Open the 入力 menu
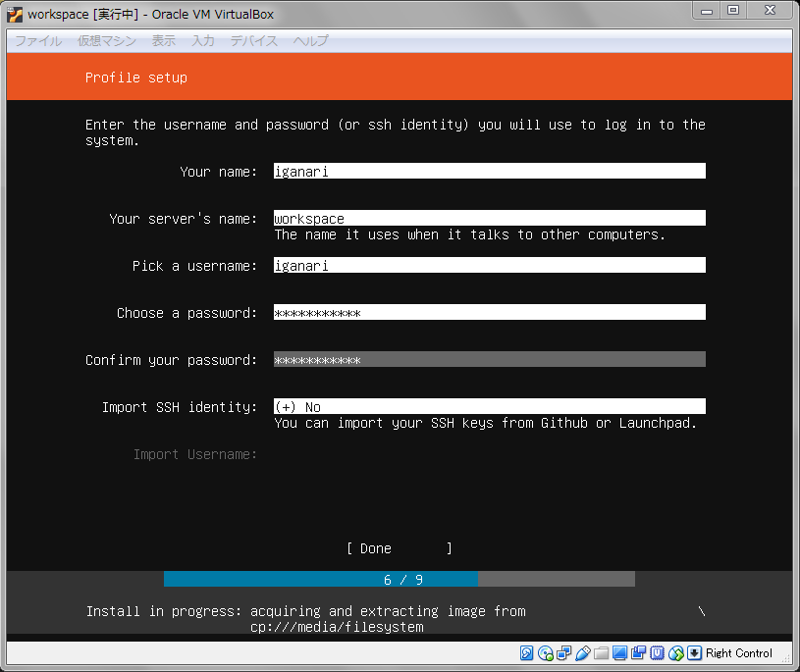Viewport: 800px width, 672px height. pos(203,40)
